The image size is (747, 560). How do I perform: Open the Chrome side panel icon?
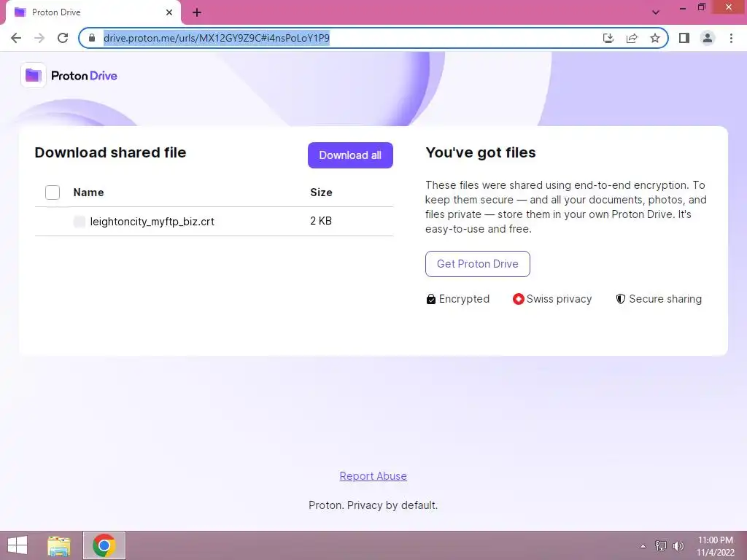(684, 38)
